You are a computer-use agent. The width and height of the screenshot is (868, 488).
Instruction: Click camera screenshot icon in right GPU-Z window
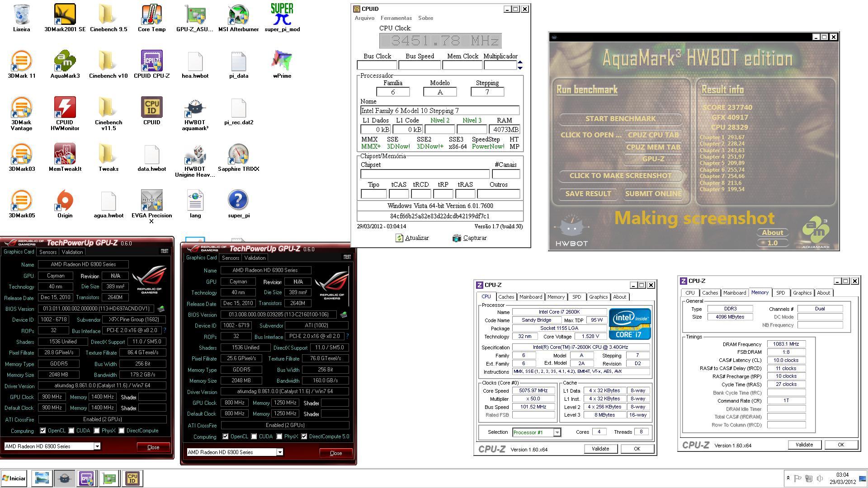(347, 257)
